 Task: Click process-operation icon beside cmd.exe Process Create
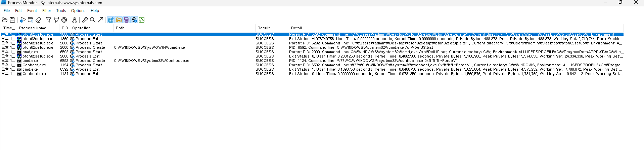pos(72,61)
